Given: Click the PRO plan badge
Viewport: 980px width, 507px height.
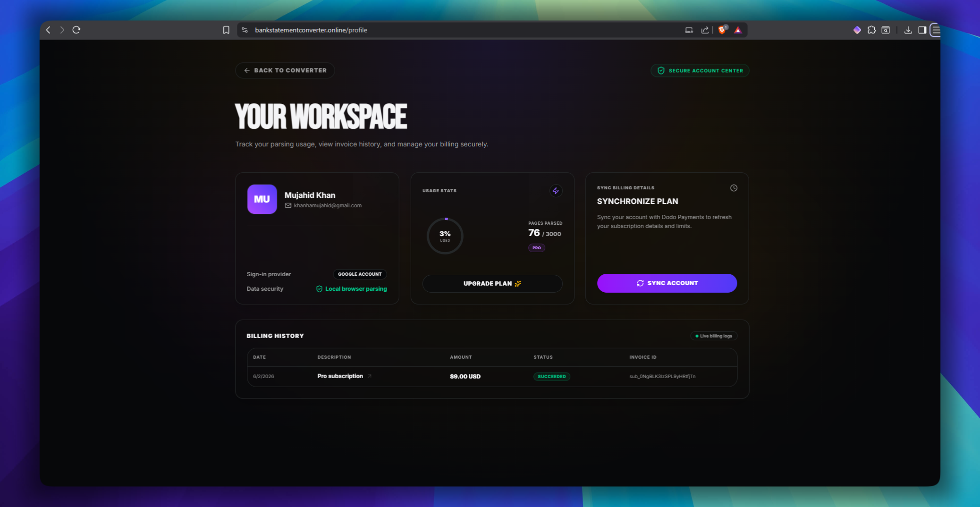Looking at the screenshot, I should coord(537,248).
